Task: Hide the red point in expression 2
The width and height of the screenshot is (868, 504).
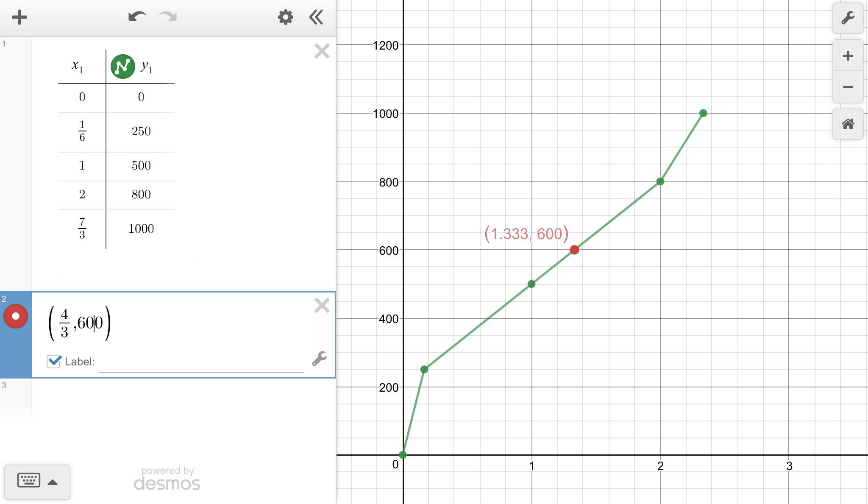Action: 16,316
